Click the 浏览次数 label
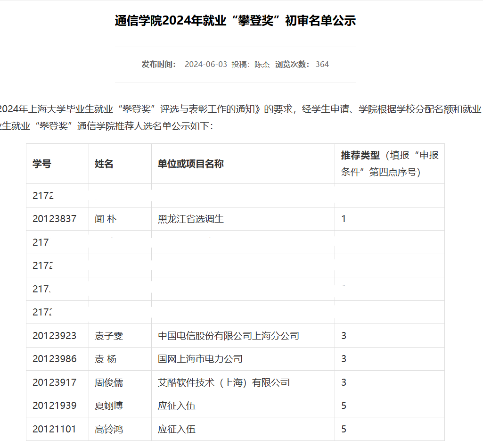The width and height of the screenshot is (483, 448). (292, 64)
